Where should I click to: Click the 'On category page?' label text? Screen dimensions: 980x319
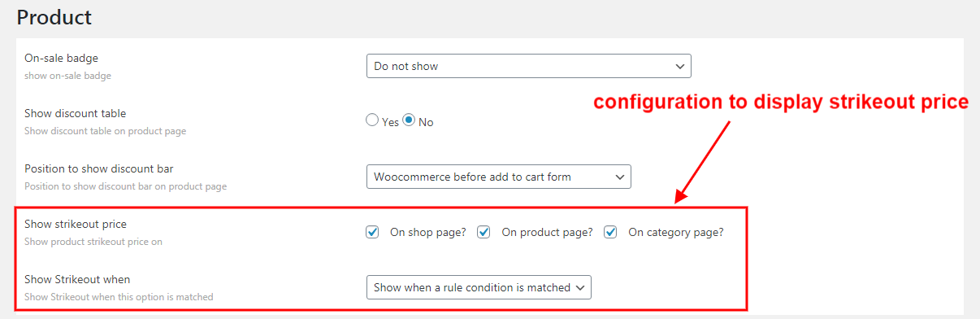[x=675, y=232]
